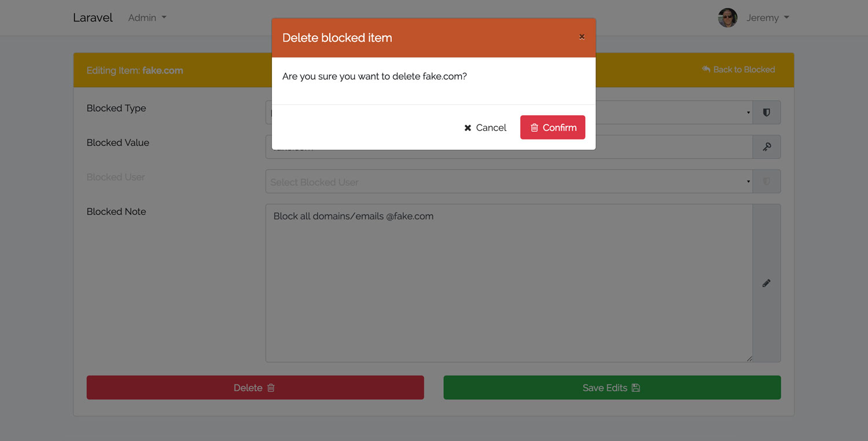Viewport: 868px width, 441px height.
Task: Click the red Delete button
Action: (x=255, y=388)
